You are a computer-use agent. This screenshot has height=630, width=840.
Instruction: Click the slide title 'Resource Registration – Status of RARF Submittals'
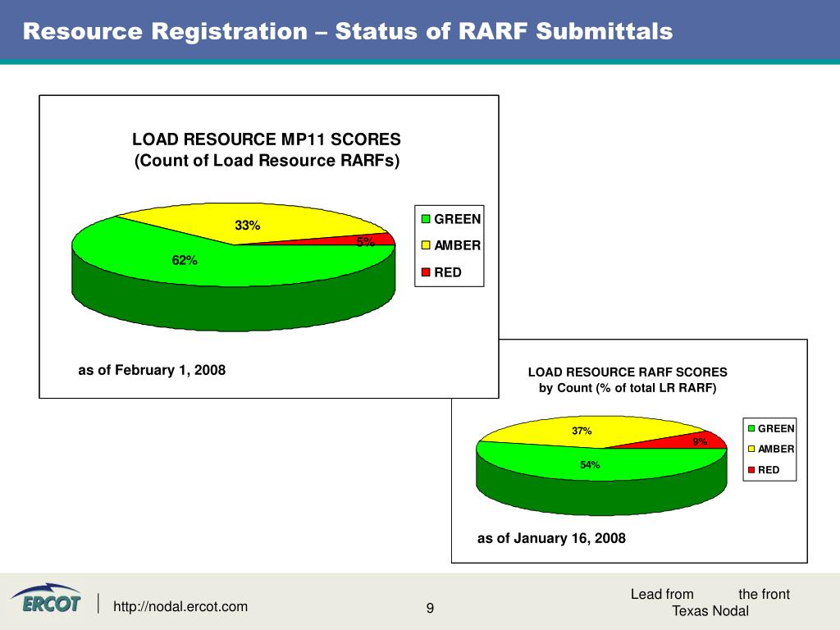point(348,31)
